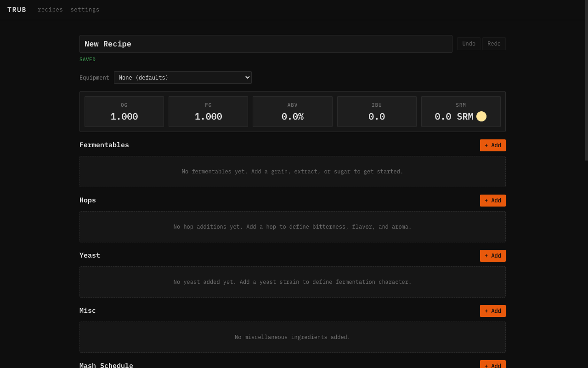Click the Undo button

click(469, 44)
